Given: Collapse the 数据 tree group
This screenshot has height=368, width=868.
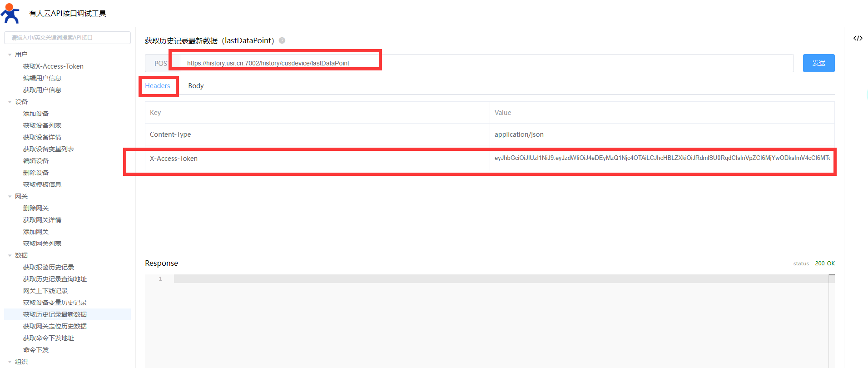Looking at the screenshot, I should click(x=10, y=255).
